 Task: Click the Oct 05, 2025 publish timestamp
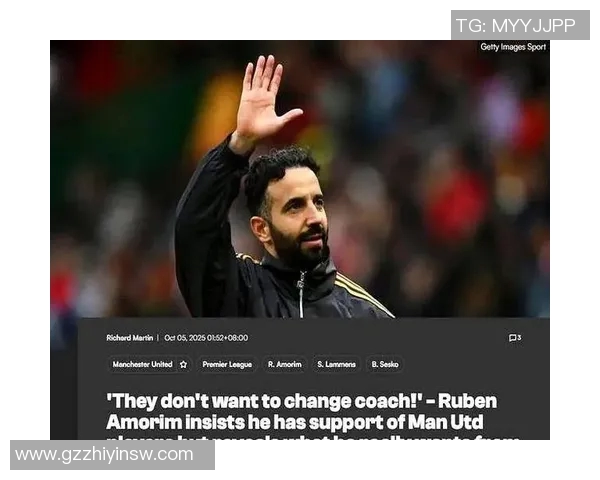point(206,338)
